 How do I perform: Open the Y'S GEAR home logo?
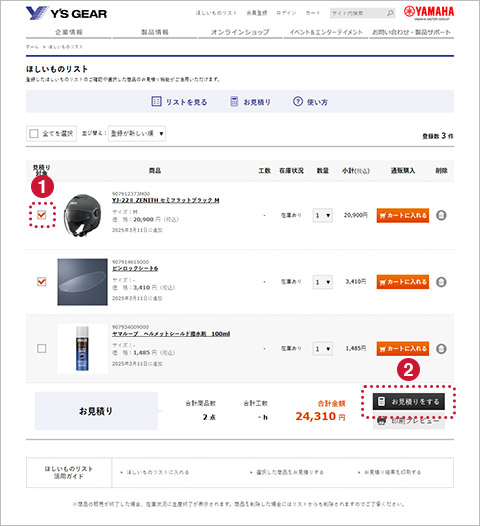66,13
